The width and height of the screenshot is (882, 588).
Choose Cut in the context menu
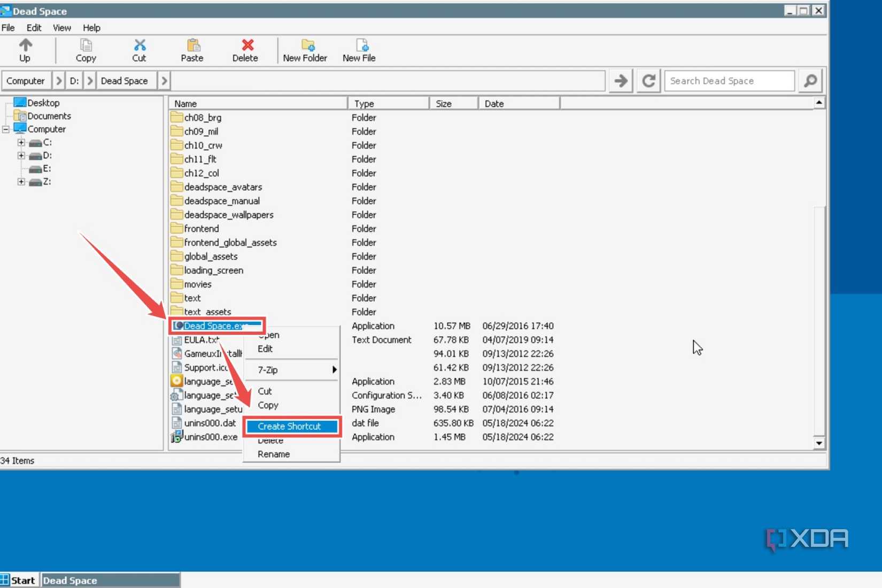click(292, 391)
